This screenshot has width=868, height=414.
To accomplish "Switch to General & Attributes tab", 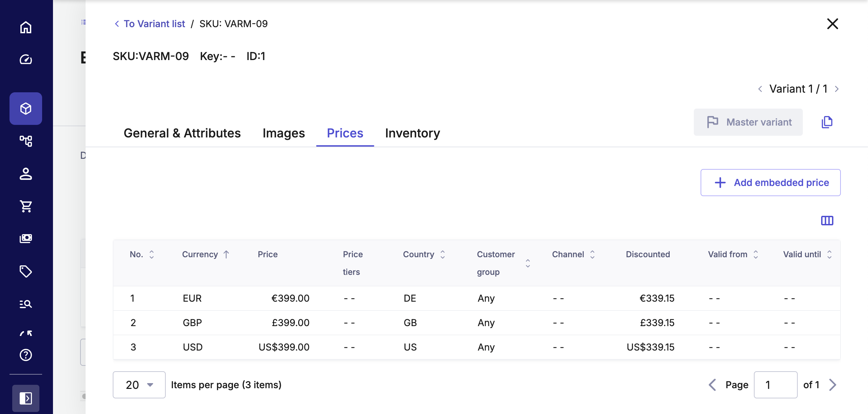I will 182,133.
